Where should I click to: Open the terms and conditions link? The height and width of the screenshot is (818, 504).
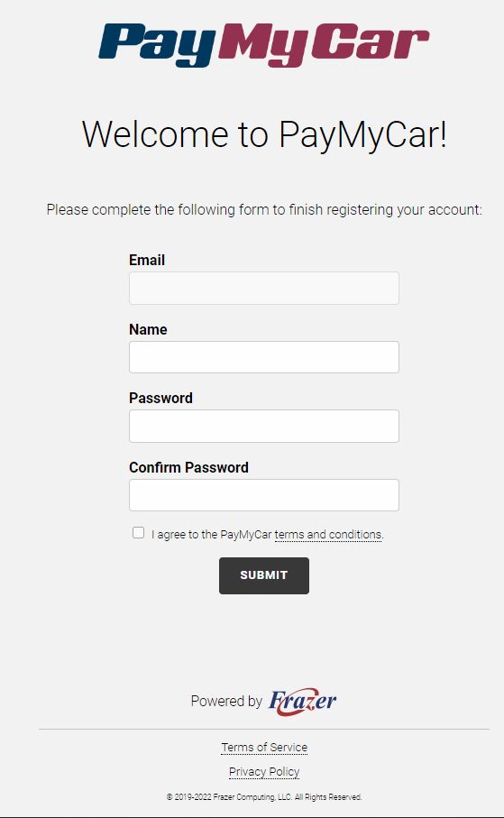click(x=329, y=535)
